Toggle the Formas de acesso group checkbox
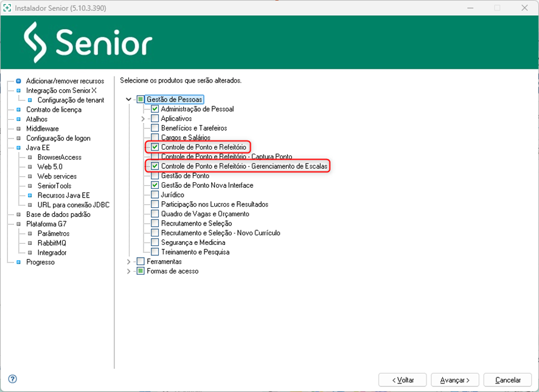The image size is (539, 392). coord(141,271)
